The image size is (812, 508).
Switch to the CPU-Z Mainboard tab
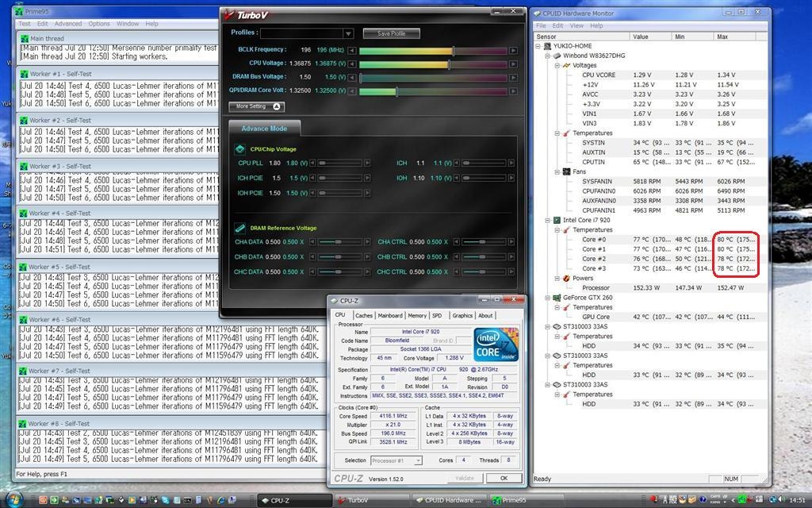[390, 315]
